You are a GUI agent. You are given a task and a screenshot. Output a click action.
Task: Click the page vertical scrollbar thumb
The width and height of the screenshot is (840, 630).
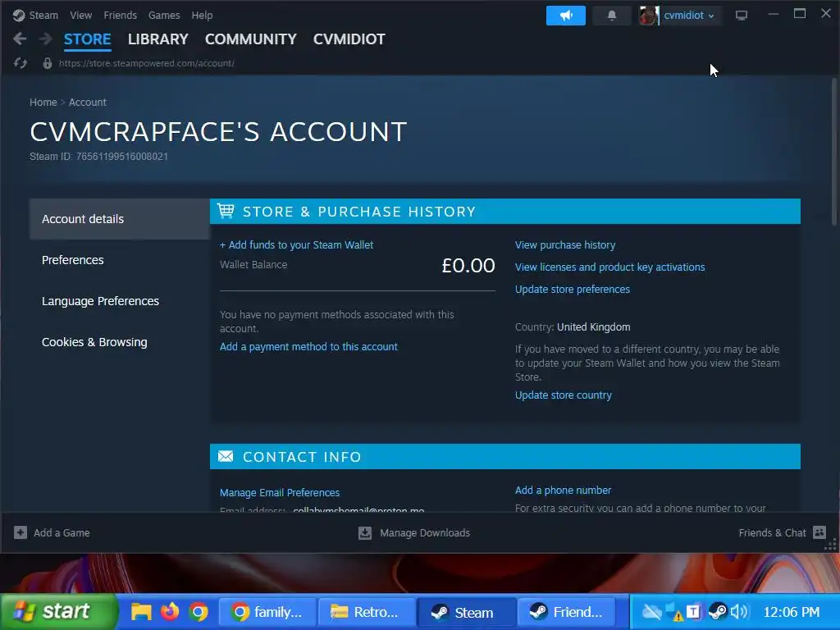coord(834,152)
